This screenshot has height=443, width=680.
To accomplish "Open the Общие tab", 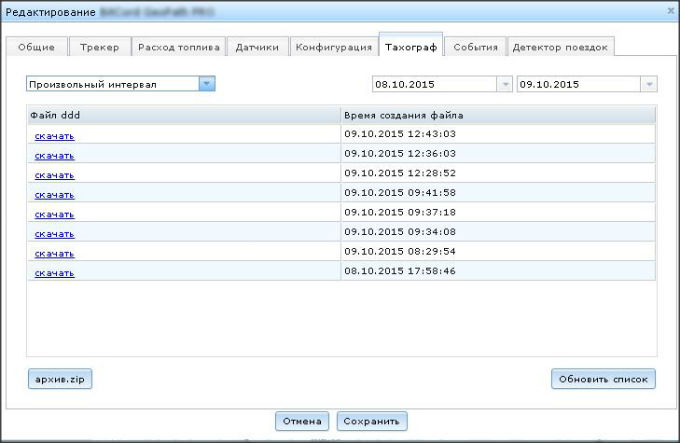I will [37, 47].
